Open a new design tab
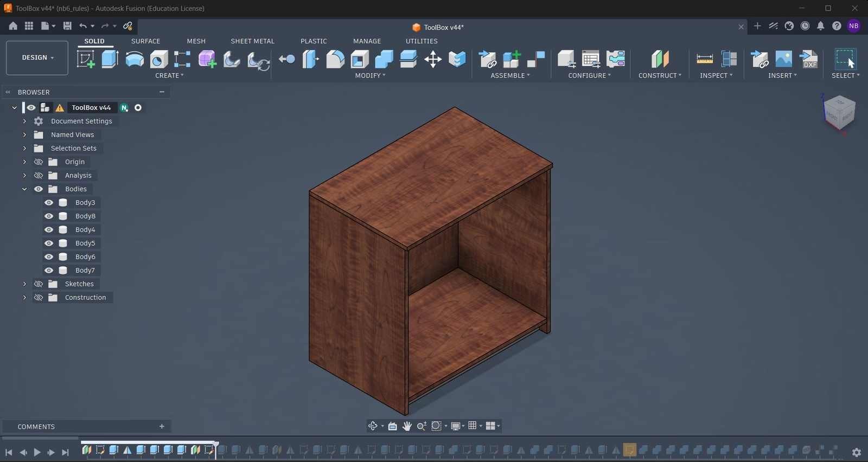Screen dimensions: 868x462 (x=757, y=25)
